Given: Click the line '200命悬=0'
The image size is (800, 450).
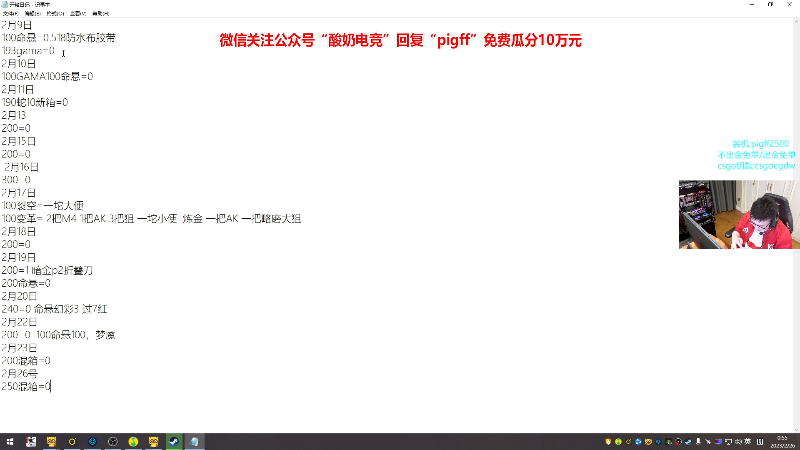Looking at the screenshot, I should 26,283.
